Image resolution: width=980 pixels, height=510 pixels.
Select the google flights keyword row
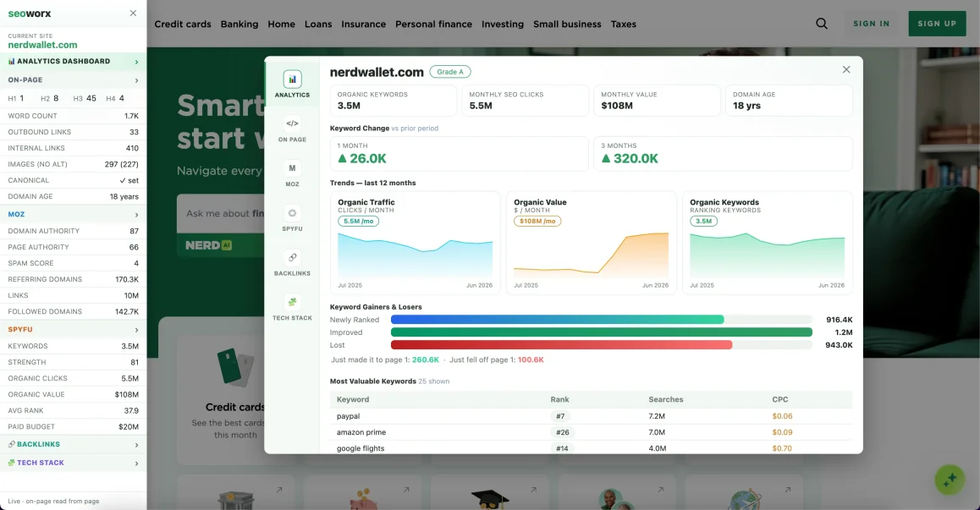coord(591,448)
